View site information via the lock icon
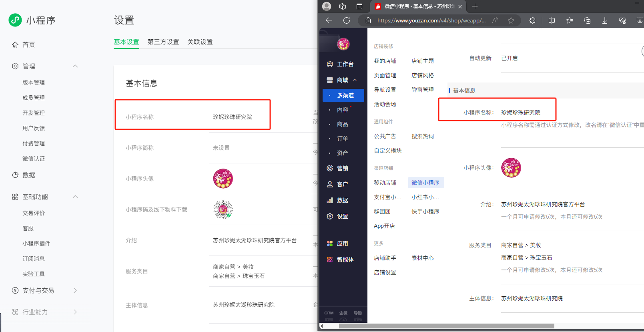Image resolution: width=644 pixels, height=332 pixels. pyautogui.click(x=368, y=20)
